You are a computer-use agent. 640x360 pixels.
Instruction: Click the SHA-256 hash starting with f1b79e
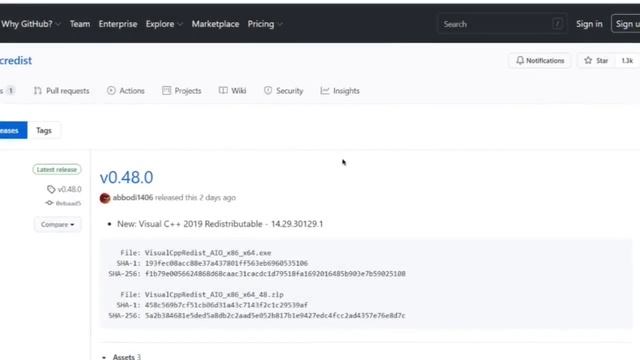coord(275,273)
